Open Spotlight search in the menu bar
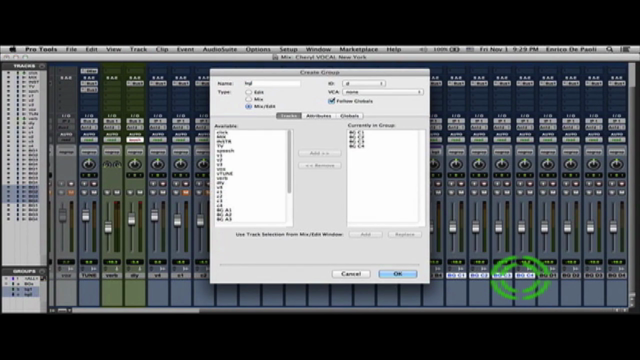This screenshot has height=360, width=640. click(609, 49)
